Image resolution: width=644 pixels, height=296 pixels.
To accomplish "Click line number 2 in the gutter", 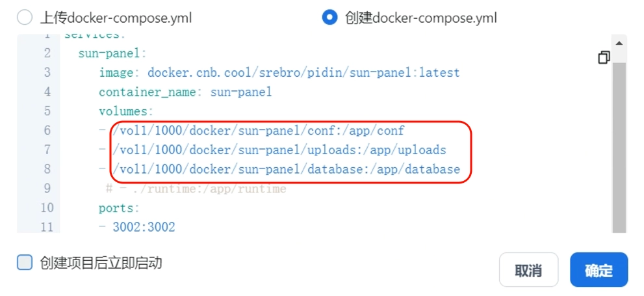I will coord(47,53).
